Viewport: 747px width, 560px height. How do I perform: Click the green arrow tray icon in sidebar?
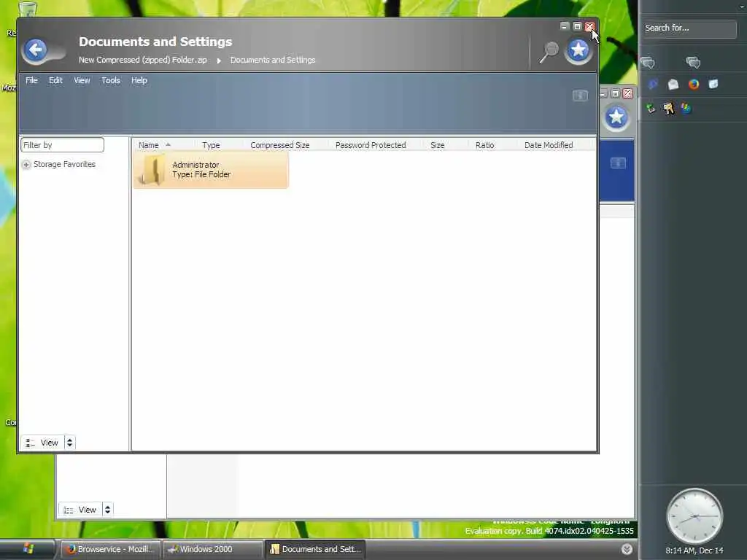tap(651, 109)
